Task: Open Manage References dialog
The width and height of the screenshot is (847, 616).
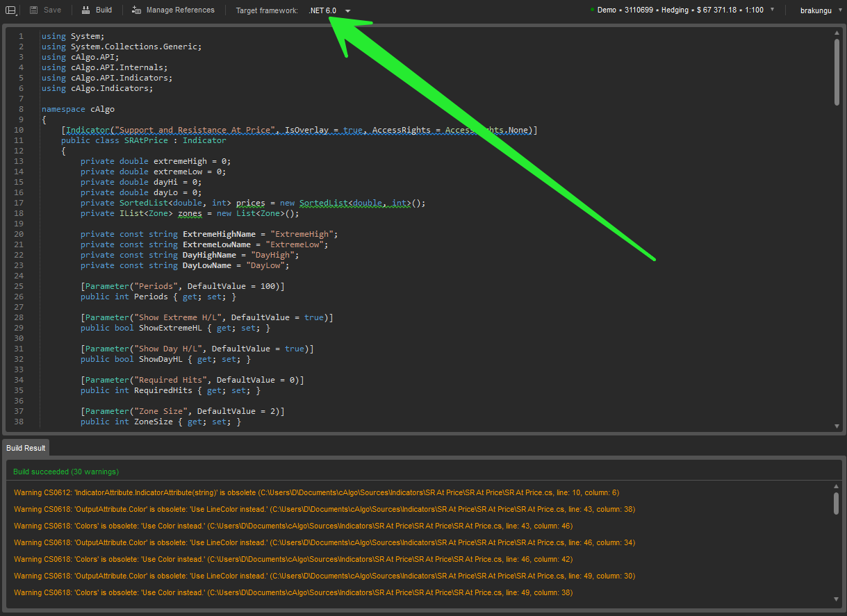Action: [x=180, y=10]
